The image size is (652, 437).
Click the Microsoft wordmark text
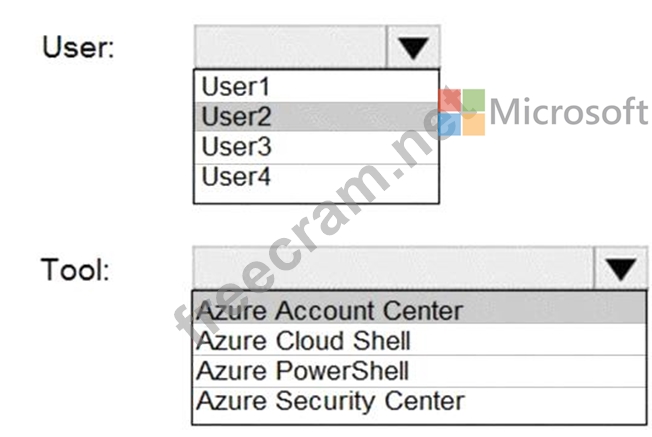(569, 111)
